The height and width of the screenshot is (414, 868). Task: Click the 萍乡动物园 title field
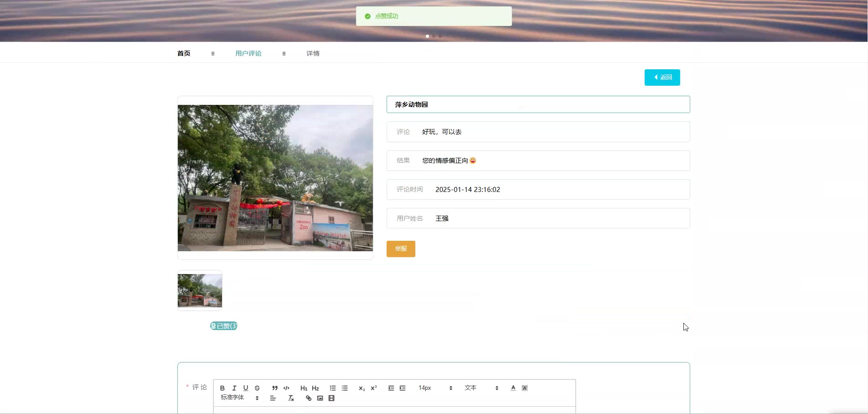point(538,104)
